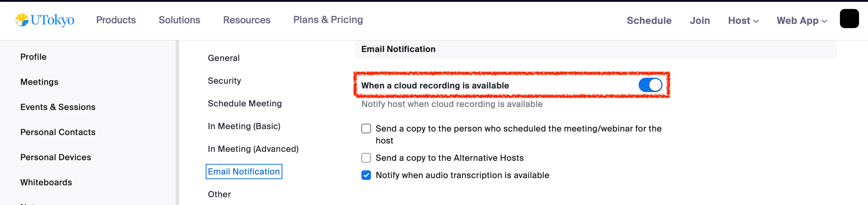The height and width of the screenshot is (205, 868).
Task: Open Meetings in the sidebar
Action: pos(39,82)
